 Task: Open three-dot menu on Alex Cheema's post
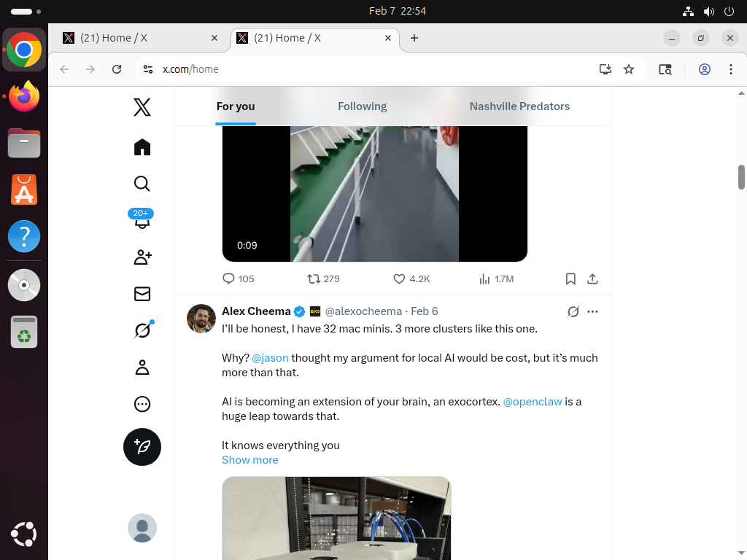click(592, 311)
